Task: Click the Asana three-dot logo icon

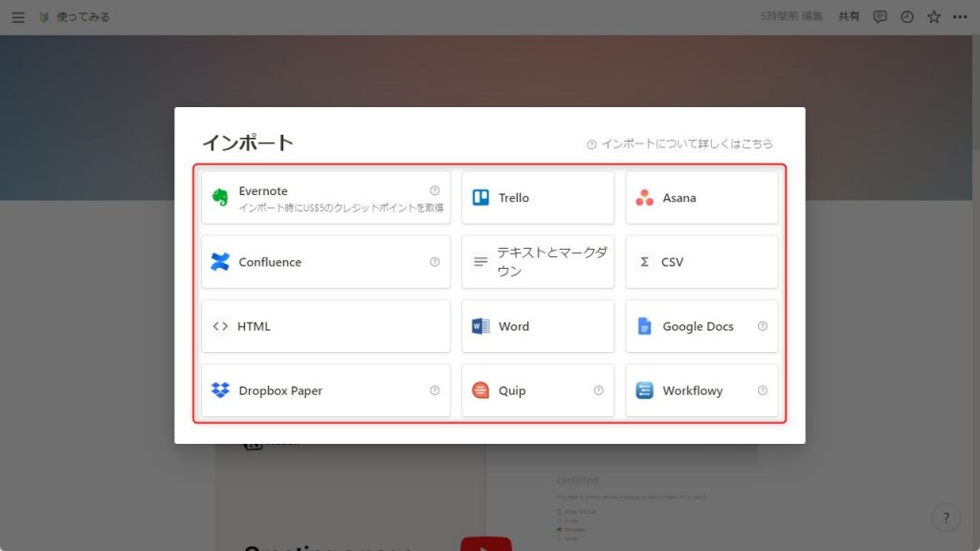Action: 644,197
